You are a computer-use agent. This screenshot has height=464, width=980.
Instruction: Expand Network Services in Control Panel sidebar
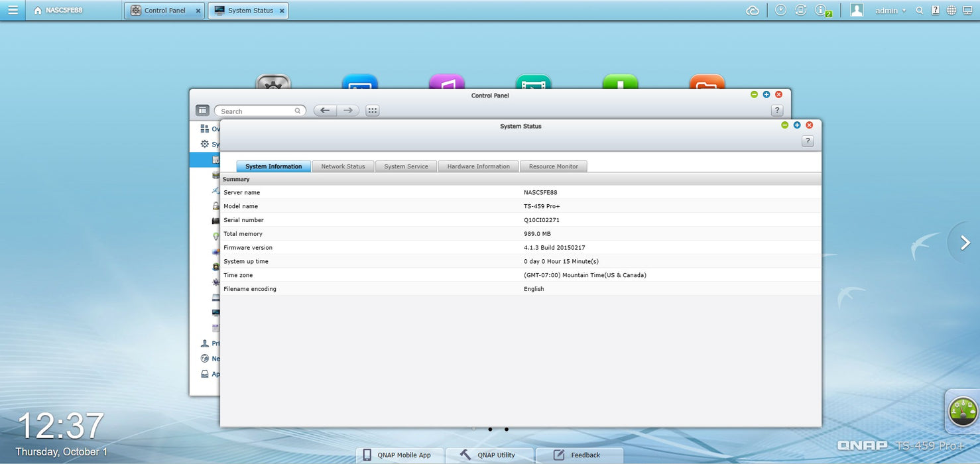point(210,359)
